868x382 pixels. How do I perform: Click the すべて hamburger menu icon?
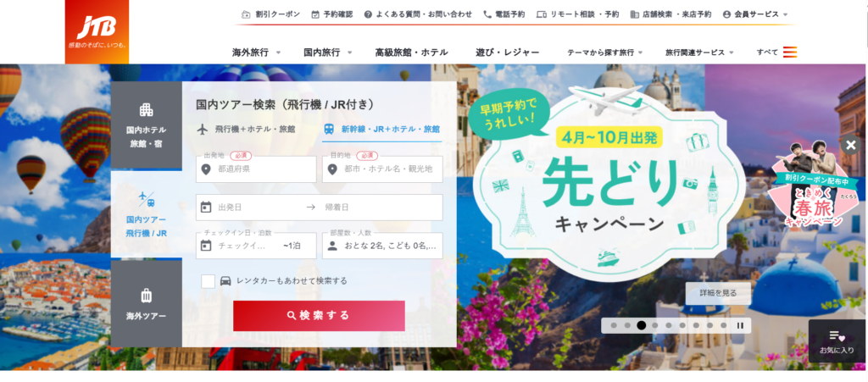pos(790,53)
